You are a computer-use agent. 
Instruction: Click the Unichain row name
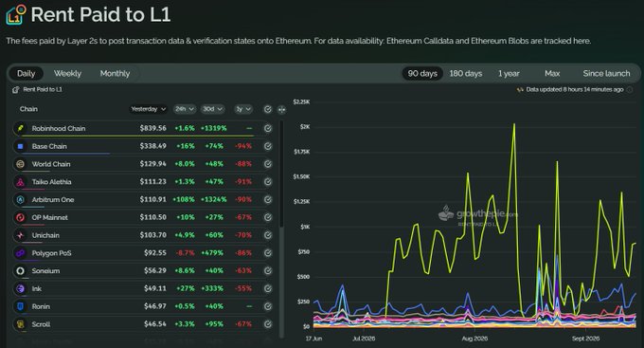pos(45,235)
